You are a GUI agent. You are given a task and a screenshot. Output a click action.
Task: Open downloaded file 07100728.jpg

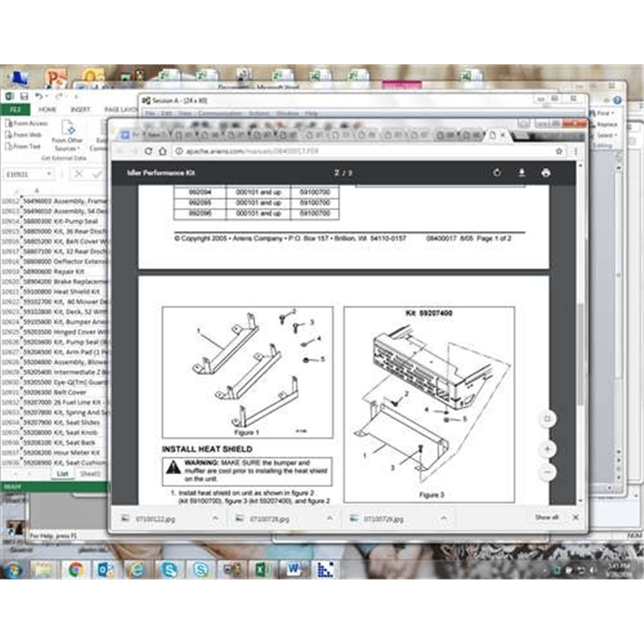point(269,519)
